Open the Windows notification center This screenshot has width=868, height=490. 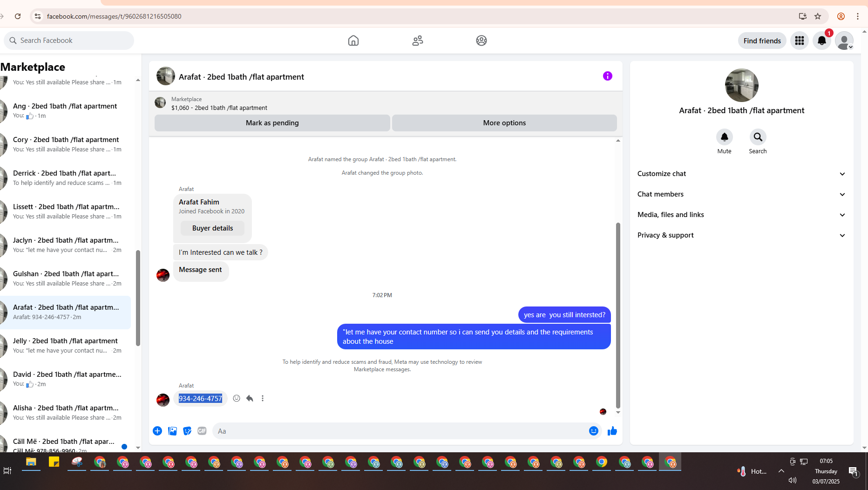pos(853,471)
